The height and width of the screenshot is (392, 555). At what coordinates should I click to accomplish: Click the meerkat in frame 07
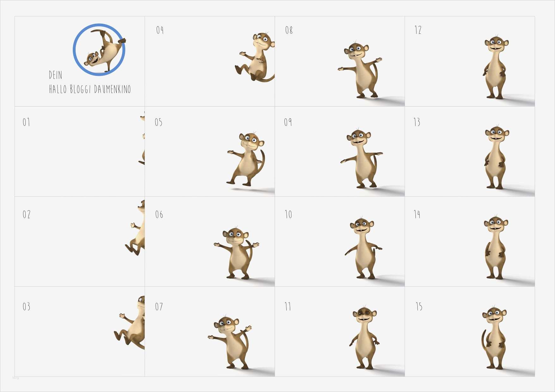[x=230, y=343]
